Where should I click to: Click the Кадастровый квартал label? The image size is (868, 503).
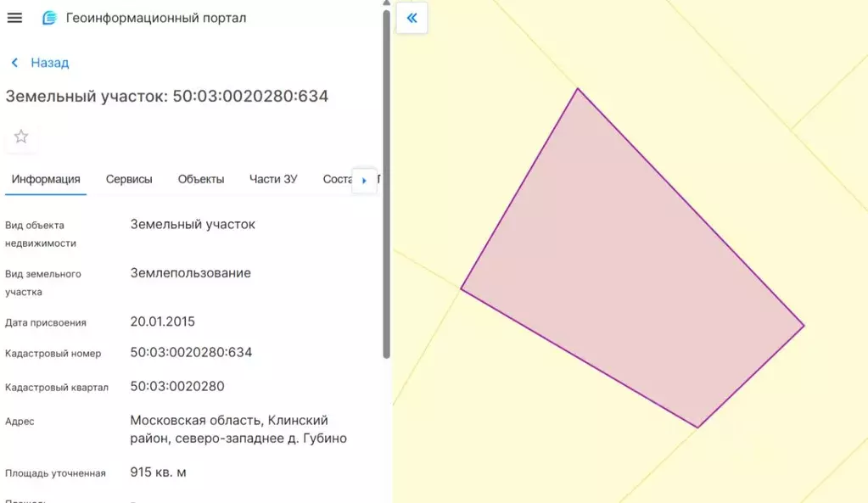57,388
